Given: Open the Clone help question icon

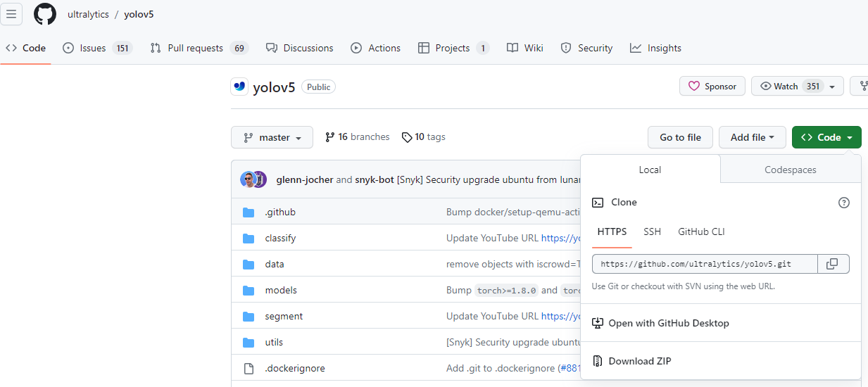Looking at the screenshot, I should [x=844, y=203].
